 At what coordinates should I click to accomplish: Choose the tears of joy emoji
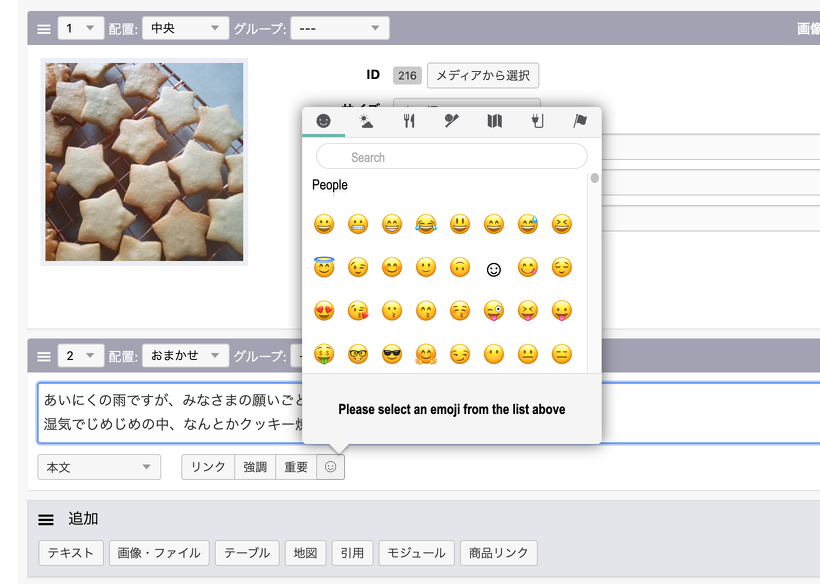(x=426, y=225)
